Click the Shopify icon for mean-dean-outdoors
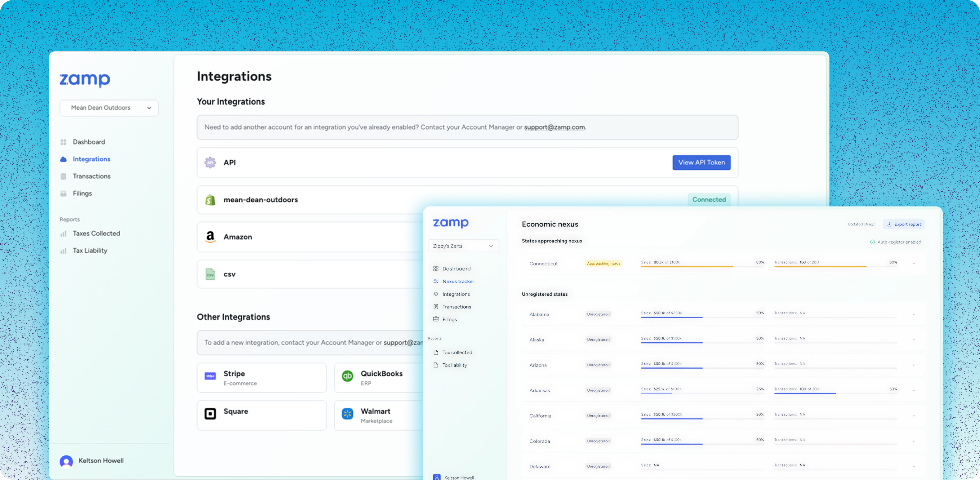Viewport: 980px width, 480px height. click(210, 200)
